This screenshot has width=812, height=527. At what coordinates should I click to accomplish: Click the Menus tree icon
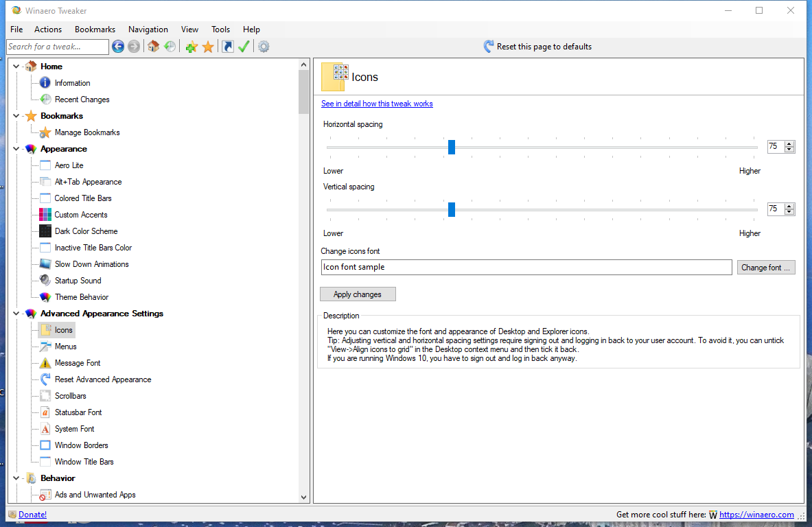pyautogui.click(x=45, y=347)
